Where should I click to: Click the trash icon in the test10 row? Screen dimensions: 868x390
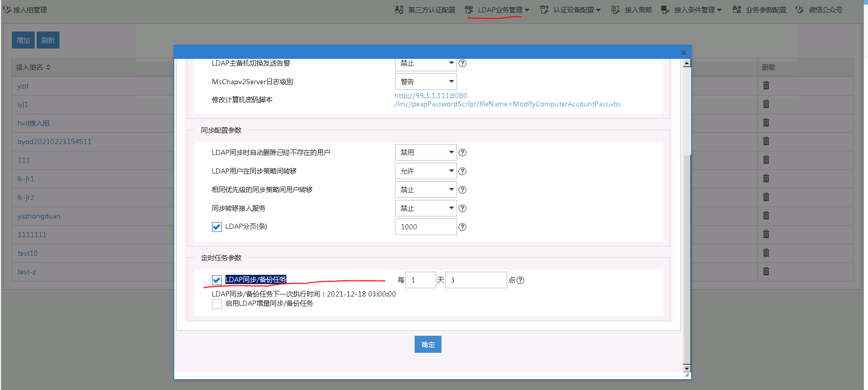(x=766, y=253)
